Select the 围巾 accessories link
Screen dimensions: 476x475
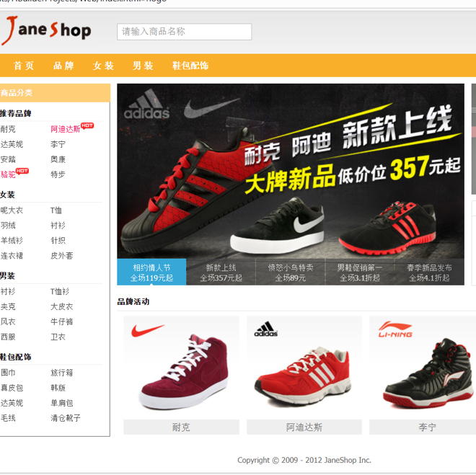pos(8,373)
